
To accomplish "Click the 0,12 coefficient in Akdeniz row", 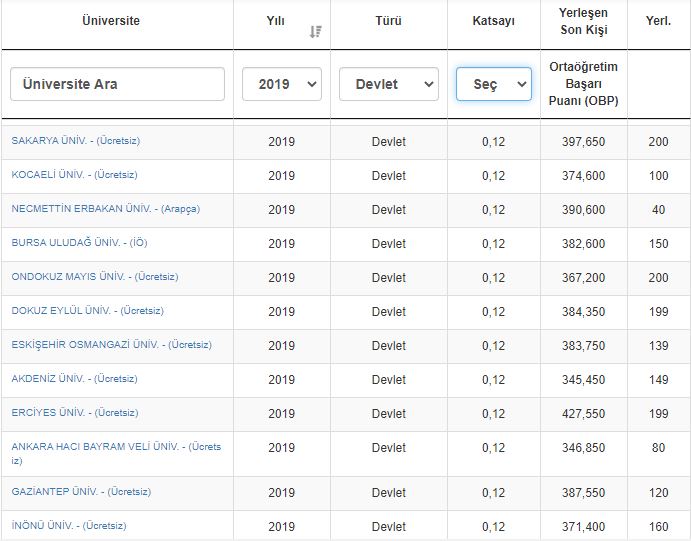I will [494, 379].
